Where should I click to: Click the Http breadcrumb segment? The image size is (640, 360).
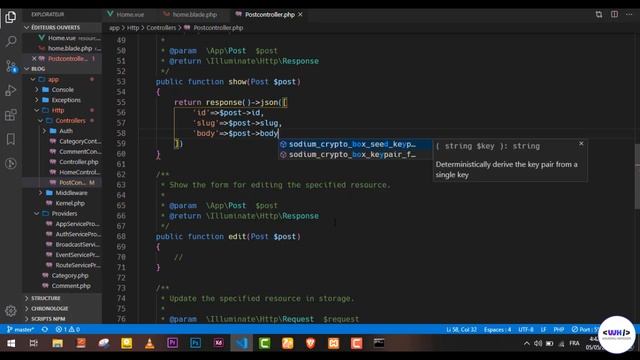click(x=133, y=28)
